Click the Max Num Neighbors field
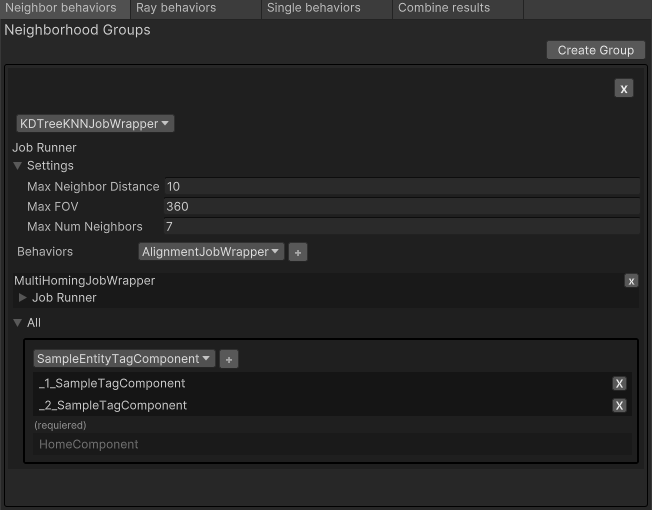 (x=400, y=227)
